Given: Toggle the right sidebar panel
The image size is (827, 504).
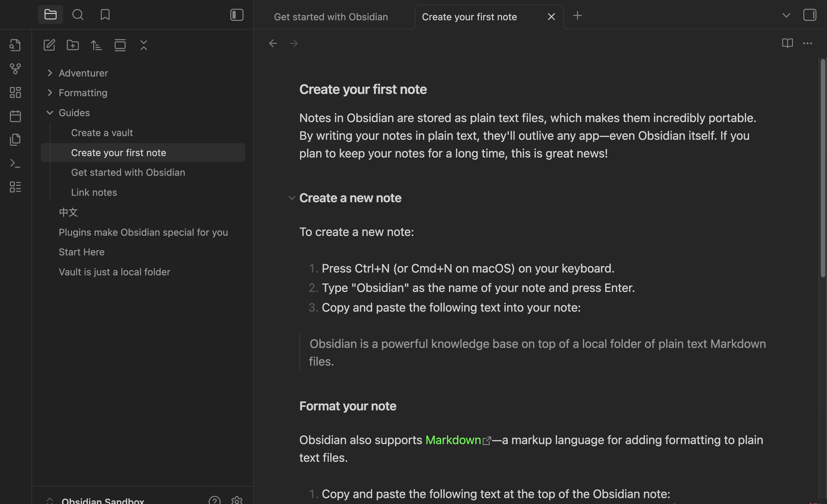Looking at the screenshot, I should (x=810, y=15).
